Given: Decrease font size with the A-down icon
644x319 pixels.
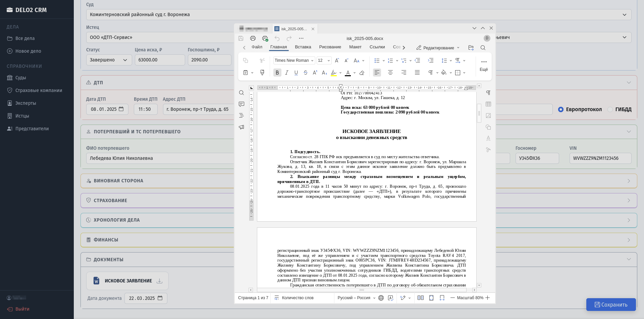Looking at the screenshot, I should tap(347, 60).
